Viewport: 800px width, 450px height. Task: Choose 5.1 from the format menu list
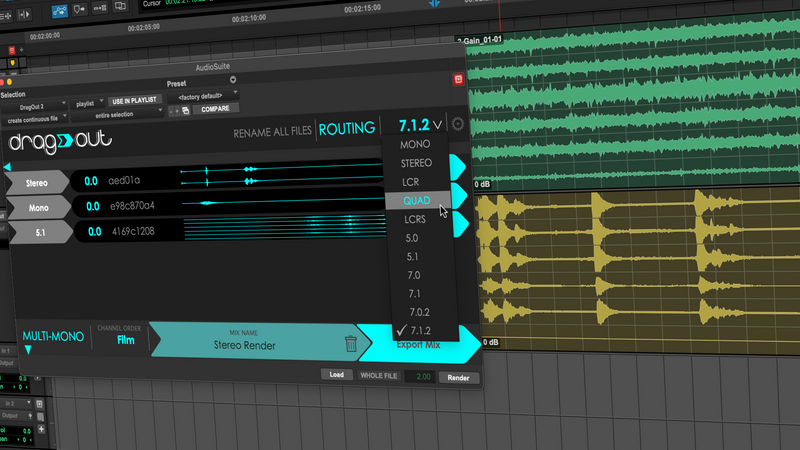pos(412,257)
